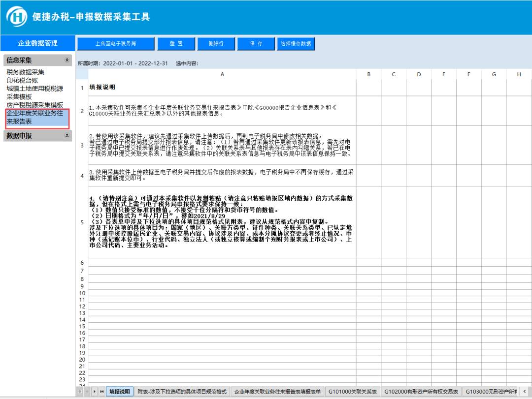Switch to 企业年度关联业务往来报告表填报表单 tab

click(277, 392)
